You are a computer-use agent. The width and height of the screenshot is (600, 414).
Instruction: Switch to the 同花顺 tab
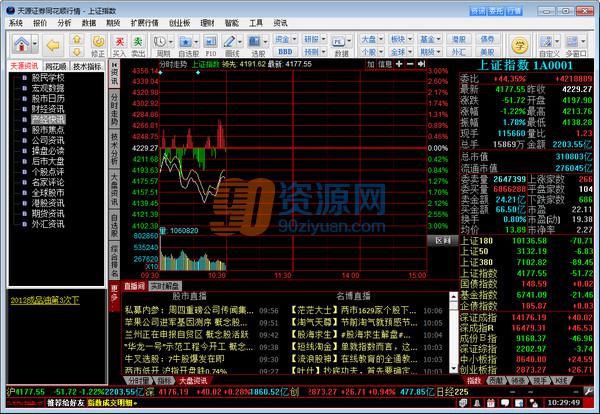56,66
